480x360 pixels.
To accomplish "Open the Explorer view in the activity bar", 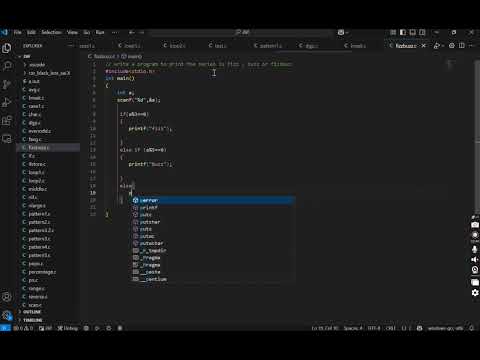I will pyautogui.click(x=7, y=48).
